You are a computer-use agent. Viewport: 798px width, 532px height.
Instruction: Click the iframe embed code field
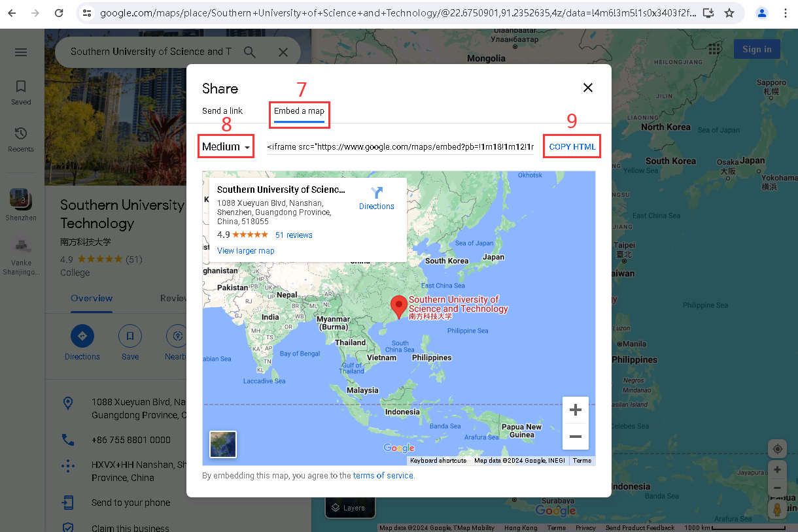400,147
